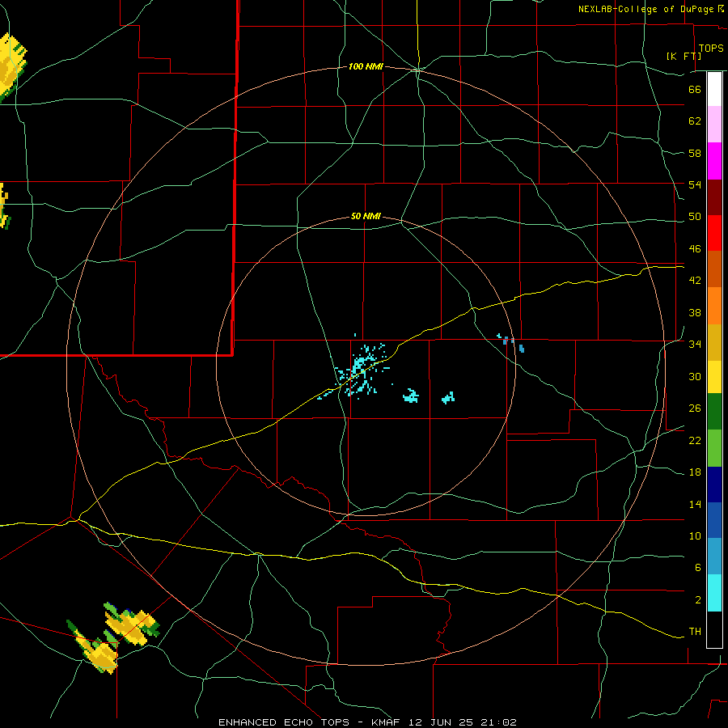
Task: Click the "21:02" timestamp
Action: coord(499,722)
